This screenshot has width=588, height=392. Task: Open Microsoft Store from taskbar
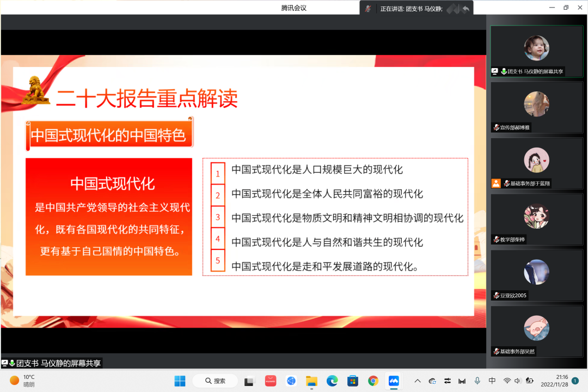click(x=353, y=381)
